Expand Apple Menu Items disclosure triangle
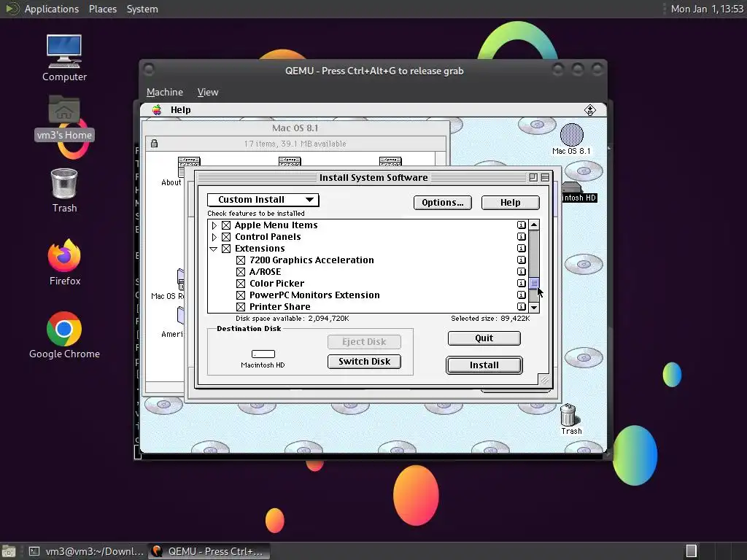The width and height of the screenshot is (747, 560). 214,225
